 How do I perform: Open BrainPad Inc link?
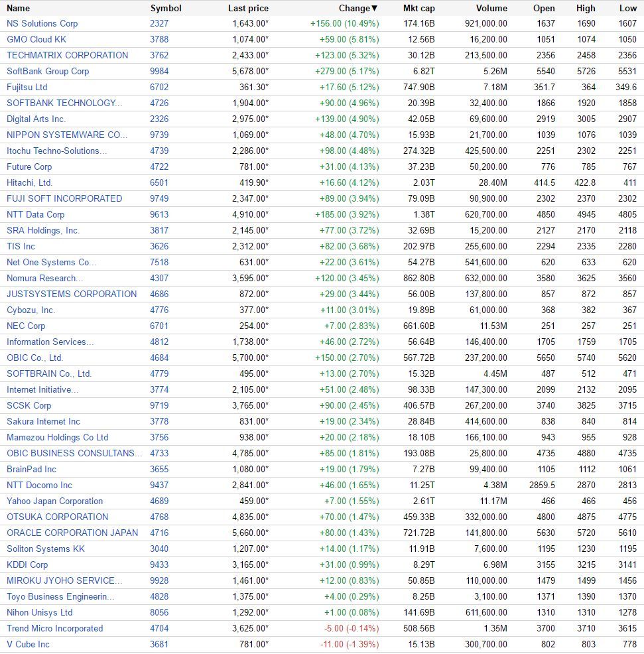[x=31, y=469]
